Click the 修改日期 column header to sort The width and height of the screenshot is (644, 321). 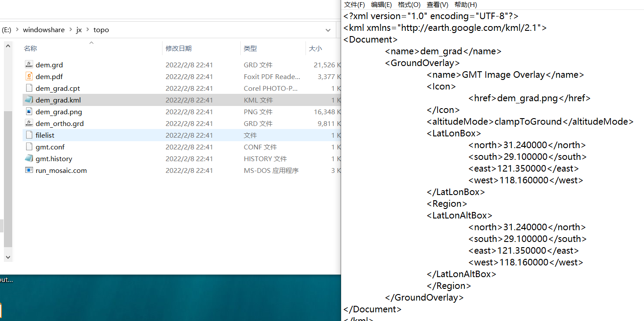pyautogui.click(x=179, y=48)
